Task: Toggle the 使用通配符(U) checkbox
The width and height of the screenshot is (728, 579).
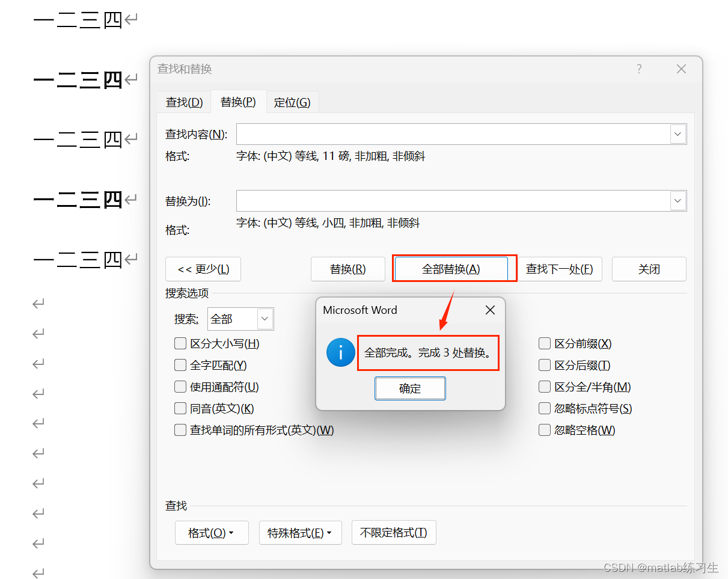Action: coord(180,387)
